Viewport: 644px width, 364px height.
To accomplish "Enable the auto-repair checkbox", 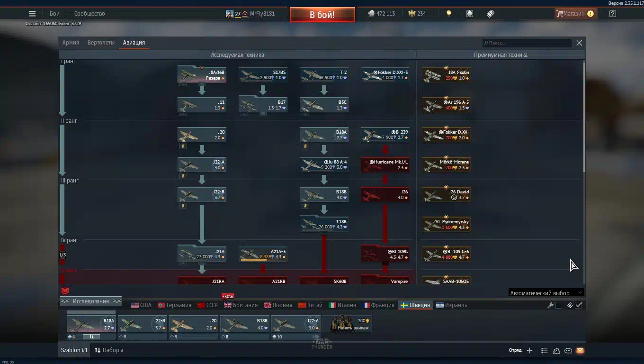I will click(559, 305).
